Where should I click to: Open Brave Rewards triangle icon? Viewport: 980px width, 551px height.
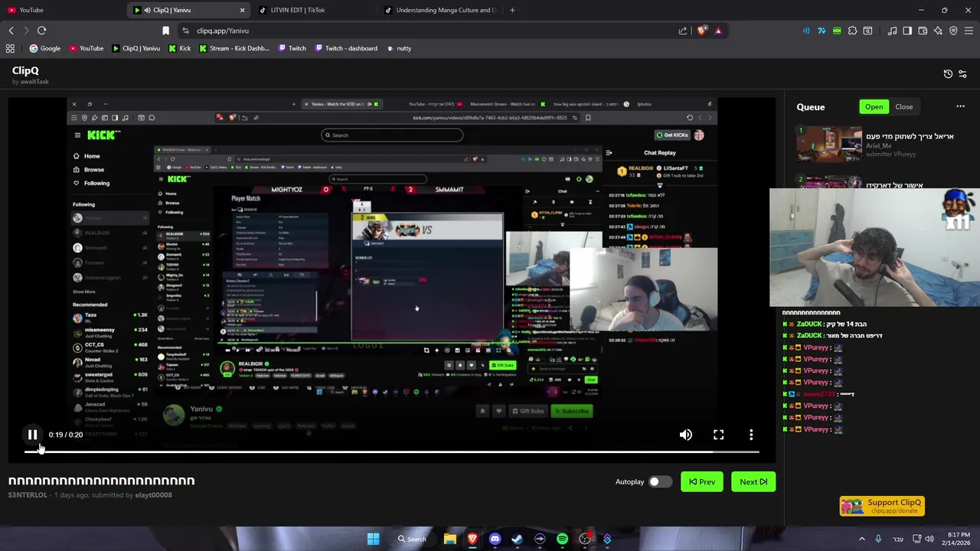(x=718, y=31)
